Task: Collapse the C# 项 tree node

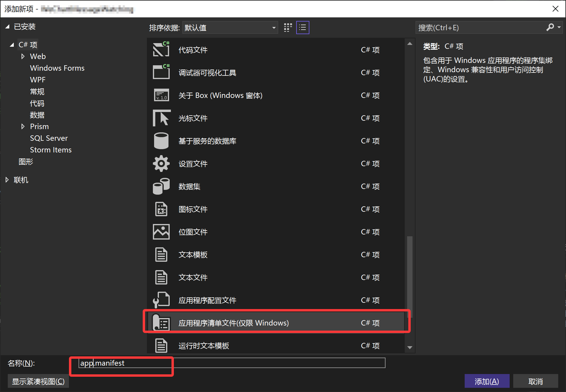Action: click(12, 45)
